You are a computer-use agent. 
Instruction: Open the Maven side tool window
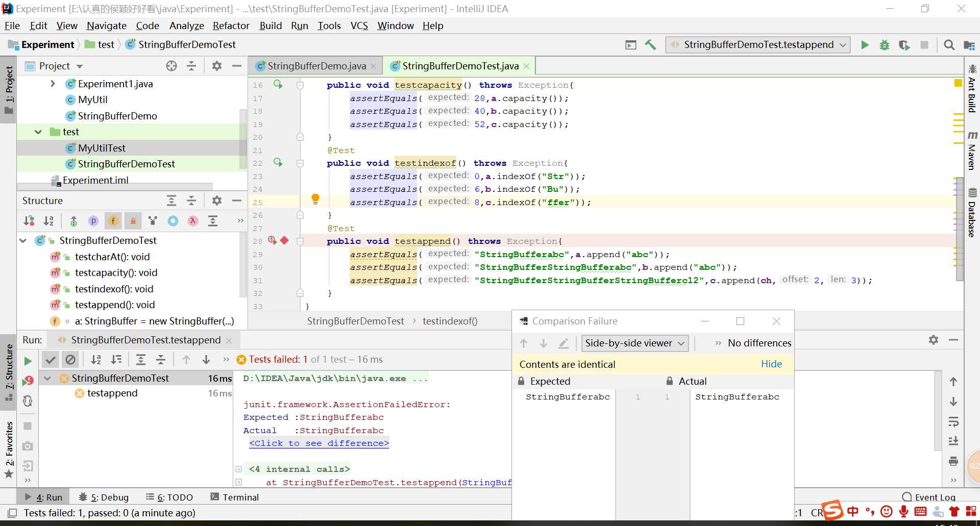(x=972, y=150)
